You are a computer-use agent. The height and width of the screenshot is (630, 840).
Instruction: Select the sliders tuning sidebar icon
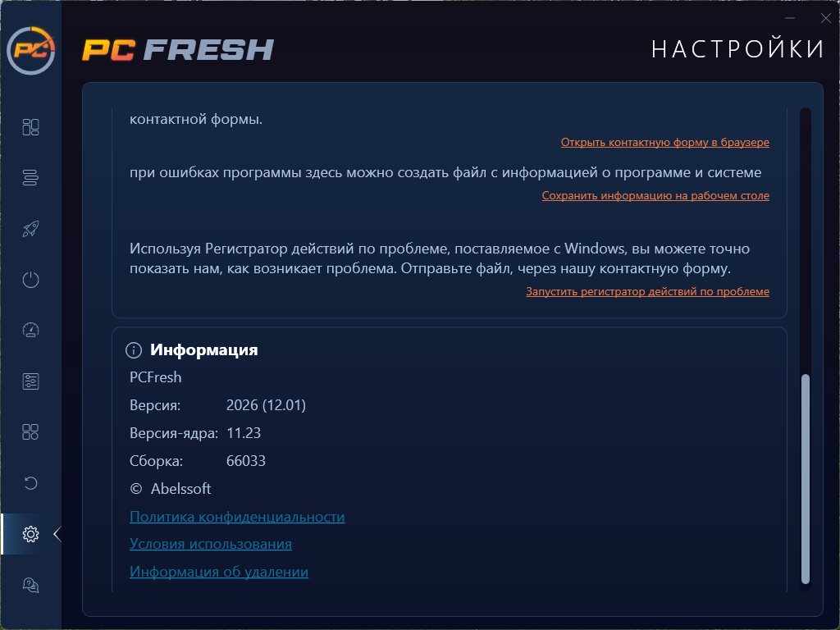tap(30, 381)
